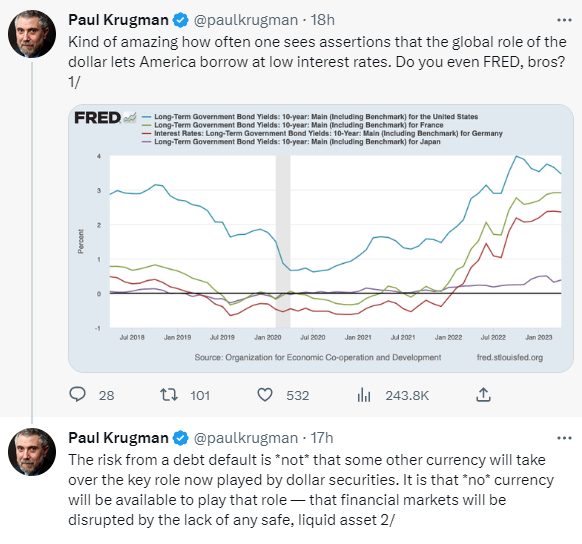Open more options menu on first tweet

coord(564,20)
